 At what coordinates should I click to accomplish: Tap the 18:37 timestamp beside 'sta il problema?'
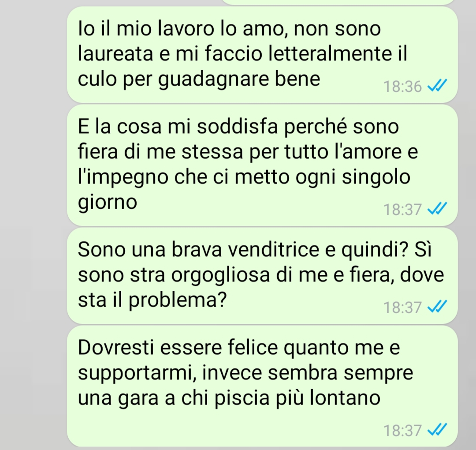click(x=402, y=307)
